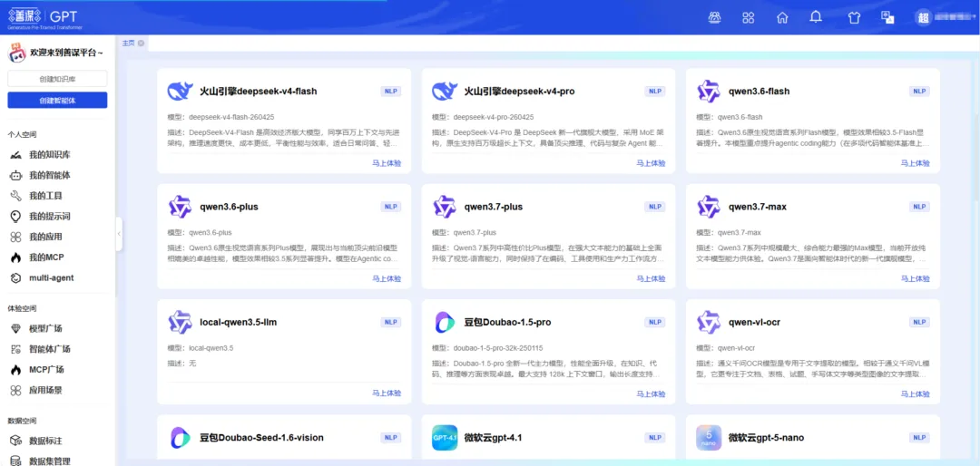This screenshot has width=980, height=466.
Task: Click 我的应用 sidebar icon
Action: pos(16,238)
